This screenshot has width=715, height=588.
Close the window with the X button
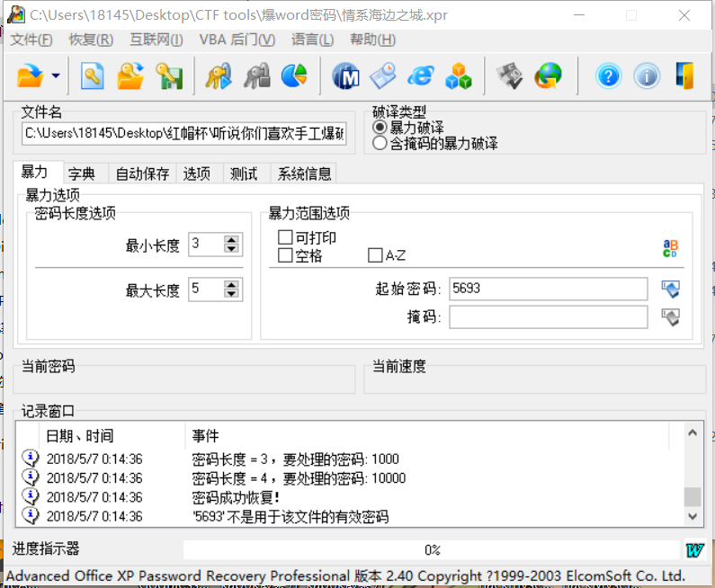pos(684,15)
